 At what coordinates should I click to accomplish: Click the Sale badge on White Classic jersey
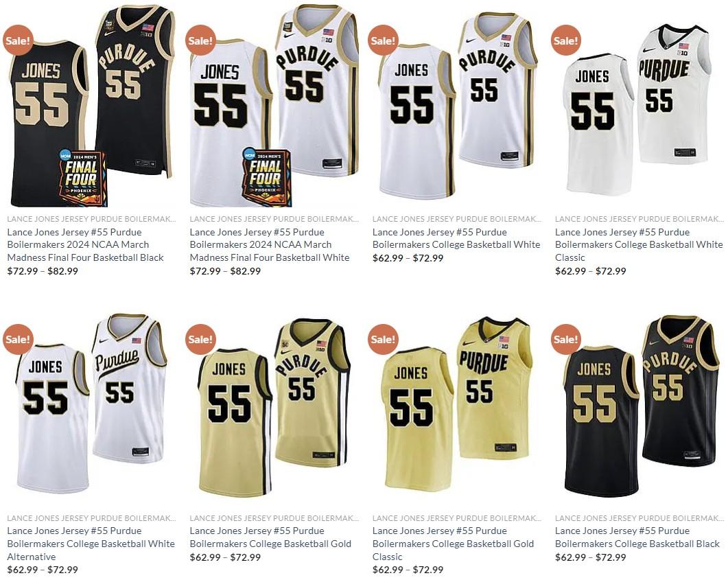coord(565,40)
